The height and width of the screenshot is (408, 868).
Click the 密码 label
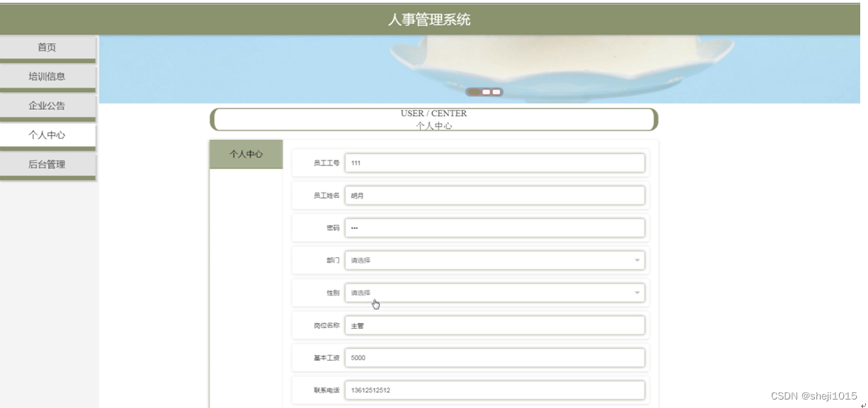333,228
